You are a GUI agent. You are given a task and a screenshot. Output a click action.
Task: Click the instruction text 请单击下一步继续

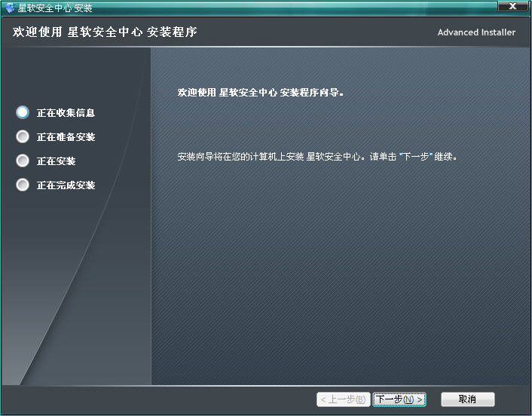(x=413, y=157)
